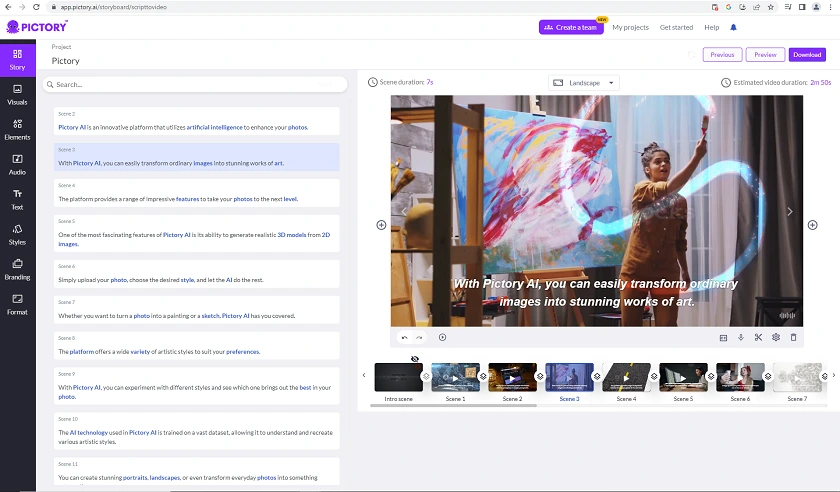The height and width of the screenshot is (492, 840).
Task: Delete the scene with trash icon
Action: tap(793, 337)
